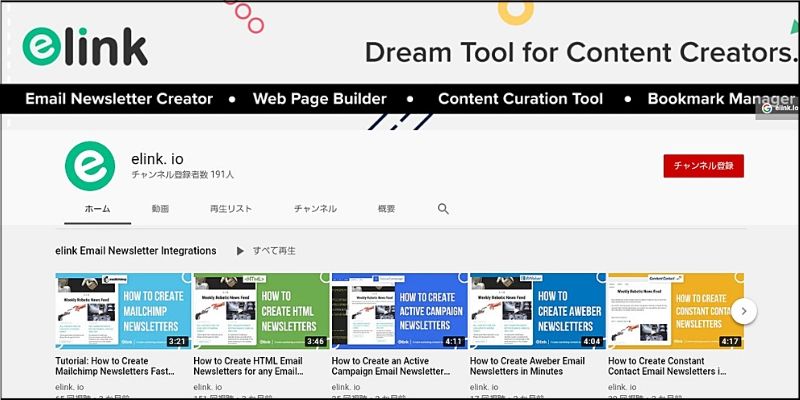Click title How to Create HTML Email Newsletters

[x=248, y=366]
